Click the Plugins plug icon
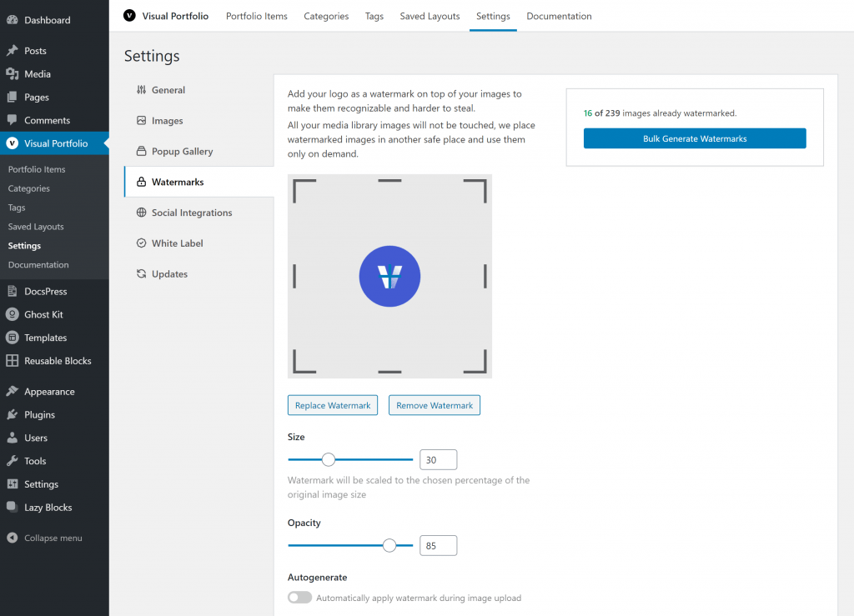Viewport: 854px width, 616px height. point(12,414)
